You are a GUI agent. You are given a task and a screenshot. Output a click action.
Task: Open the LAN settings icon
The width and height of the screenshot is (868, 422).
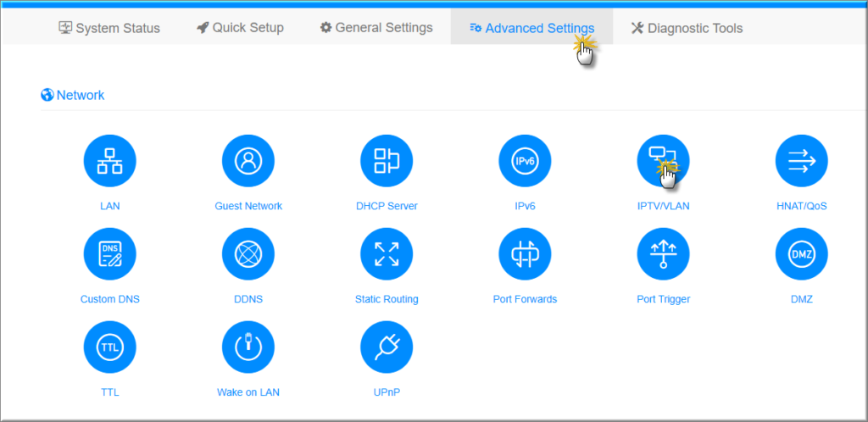[x=109, y=161]
